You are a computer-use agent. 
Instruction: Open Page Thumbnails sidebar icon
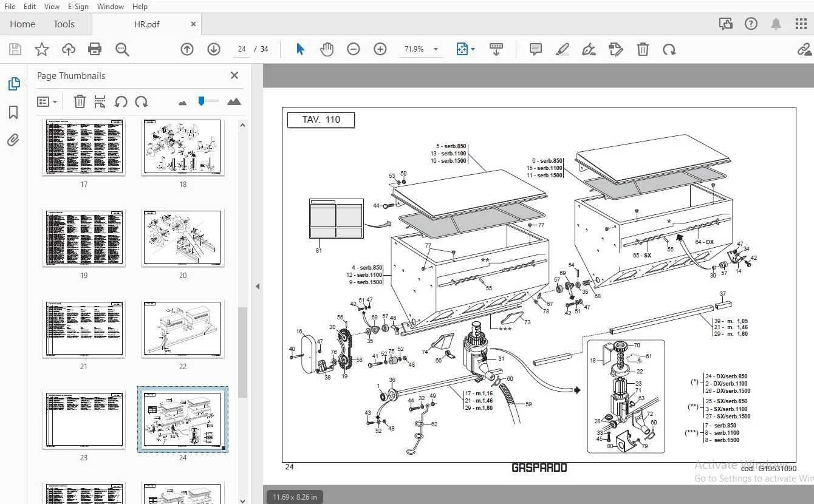(14, 84)
